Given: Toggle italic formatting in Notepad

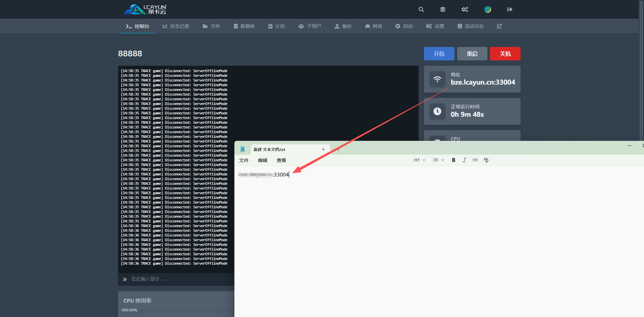Looking at the screenshot, I should pos(464,160).
